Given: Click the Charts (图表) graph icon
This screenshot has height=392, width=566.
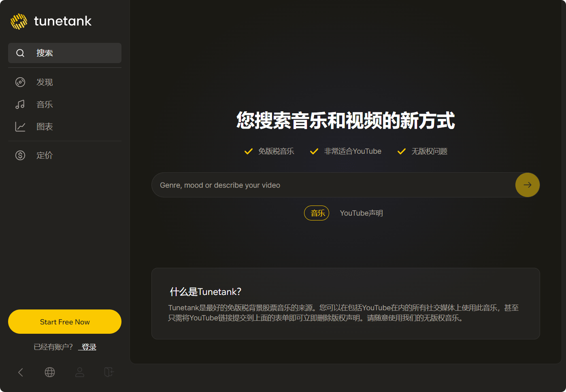Looking at the screenshot, I should coord(20,127).
